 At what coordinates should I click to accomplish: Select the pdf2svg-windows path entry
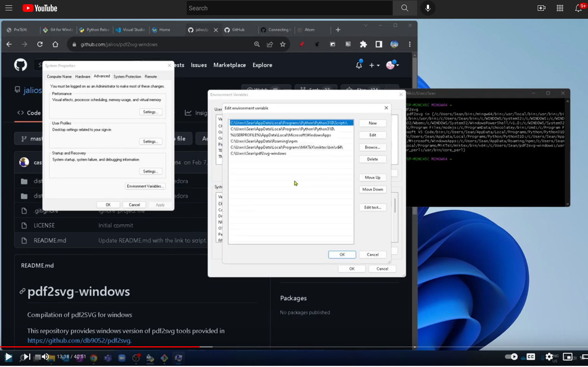(258, 153)
